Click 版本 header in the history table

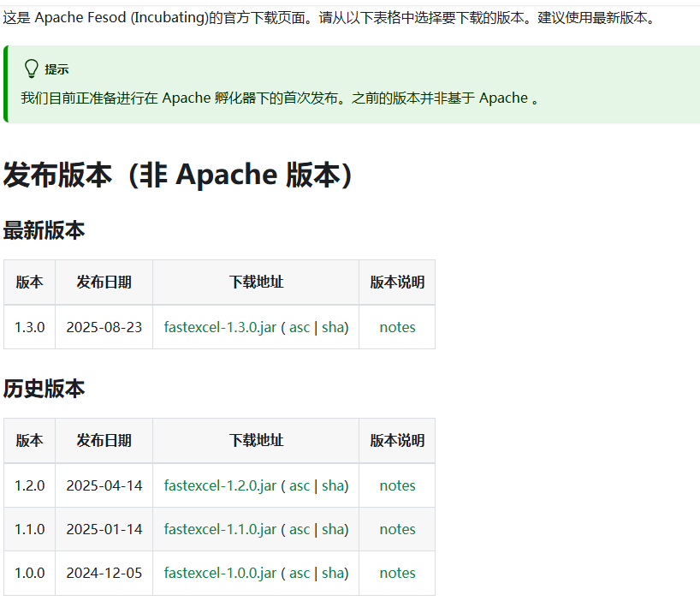pyautogui.click(x=29, y=441)
